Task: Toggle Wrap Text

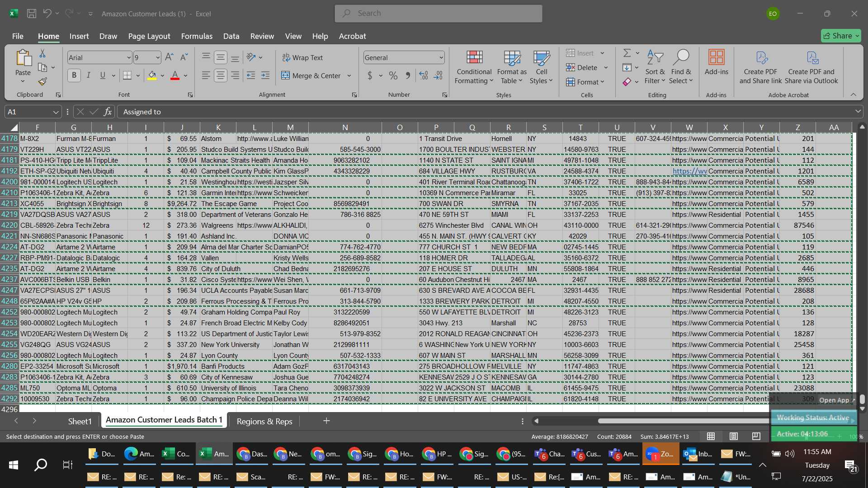Action: 302,57
